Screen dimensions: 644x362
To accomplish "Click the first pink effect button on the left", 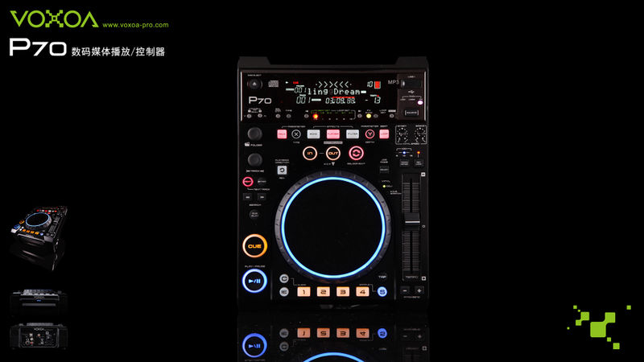I will click(282, 134).
